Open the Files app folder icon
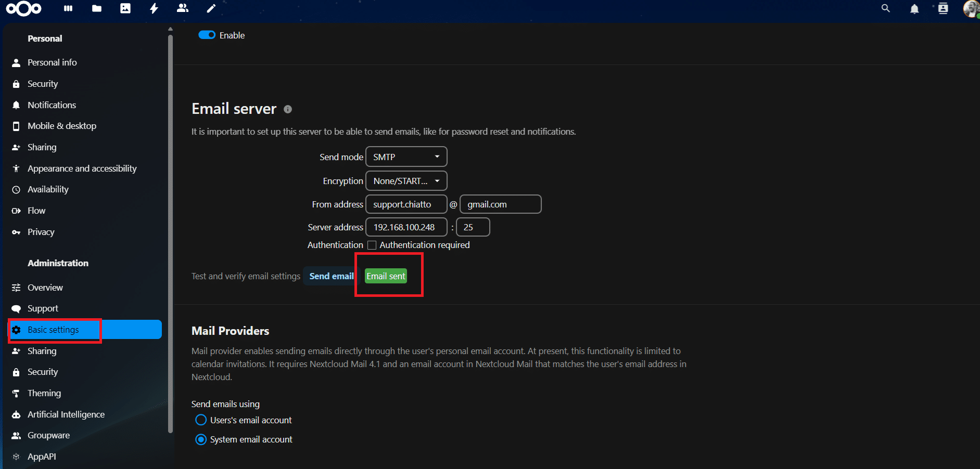 tap(97, 8)
